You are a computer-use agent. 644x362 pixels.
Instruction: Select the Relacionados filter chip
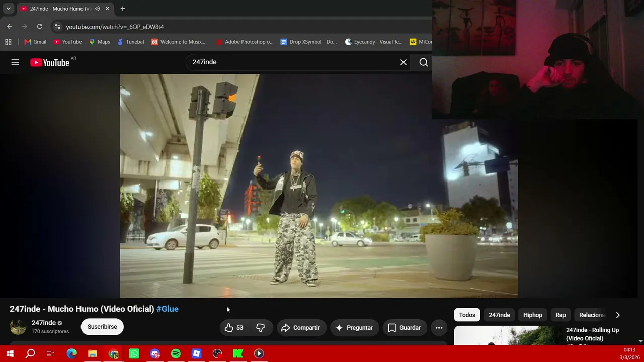pos(592,315)
